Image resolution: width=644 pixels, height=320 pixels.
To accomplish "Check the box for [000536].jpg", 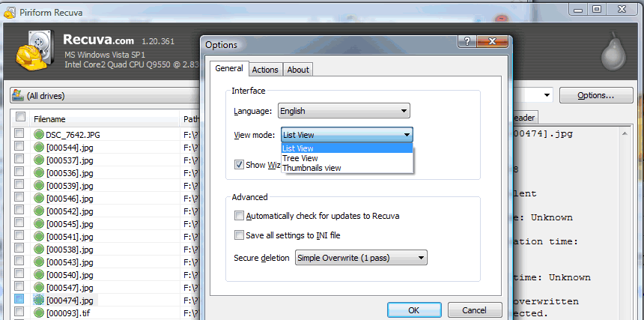I will (x=19, y=172).
